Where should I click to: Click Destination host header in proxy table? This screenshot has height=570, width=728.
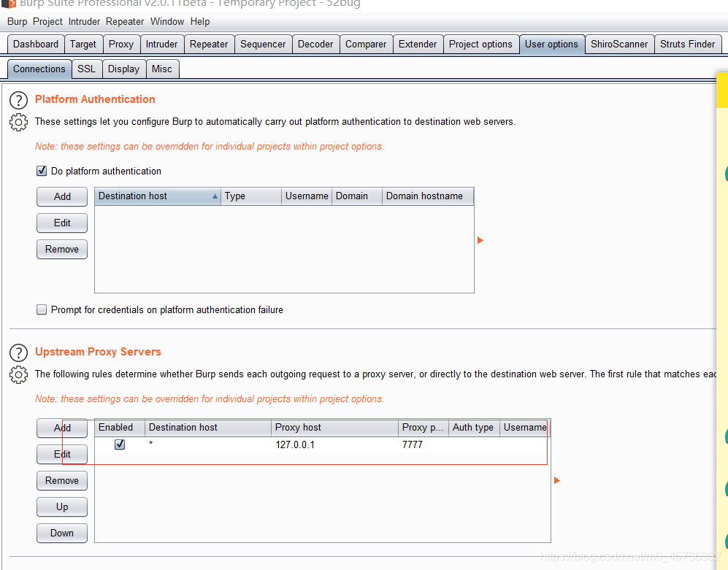(x=208, y=427)
